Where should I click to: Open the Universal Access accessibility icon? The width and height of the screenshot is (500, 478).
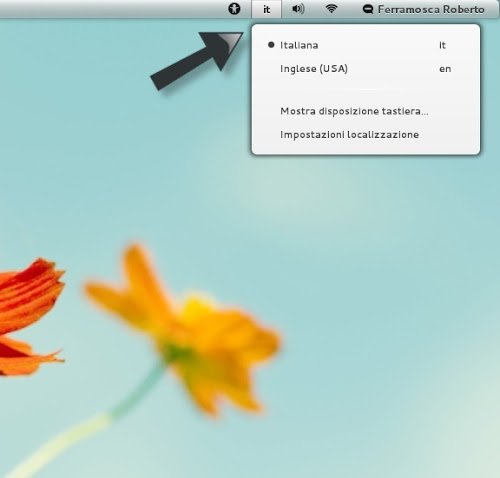tap(234, 9)
